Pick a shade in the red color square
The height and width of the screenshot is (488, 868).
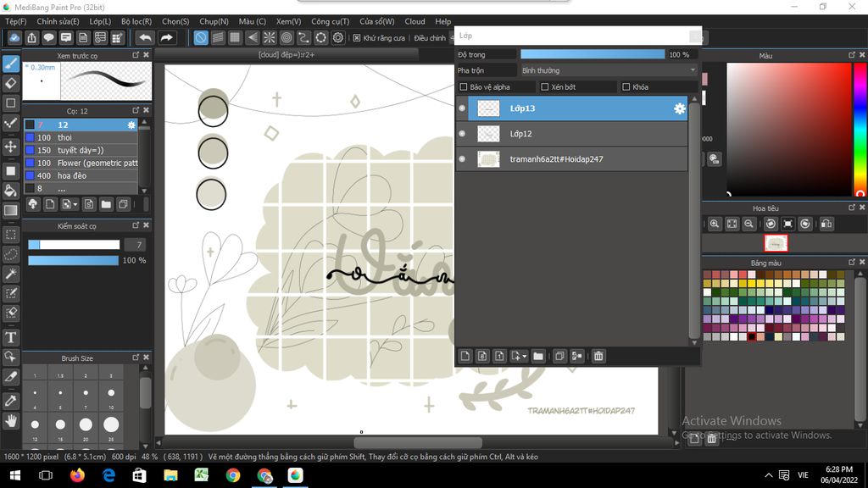(789, 129)
